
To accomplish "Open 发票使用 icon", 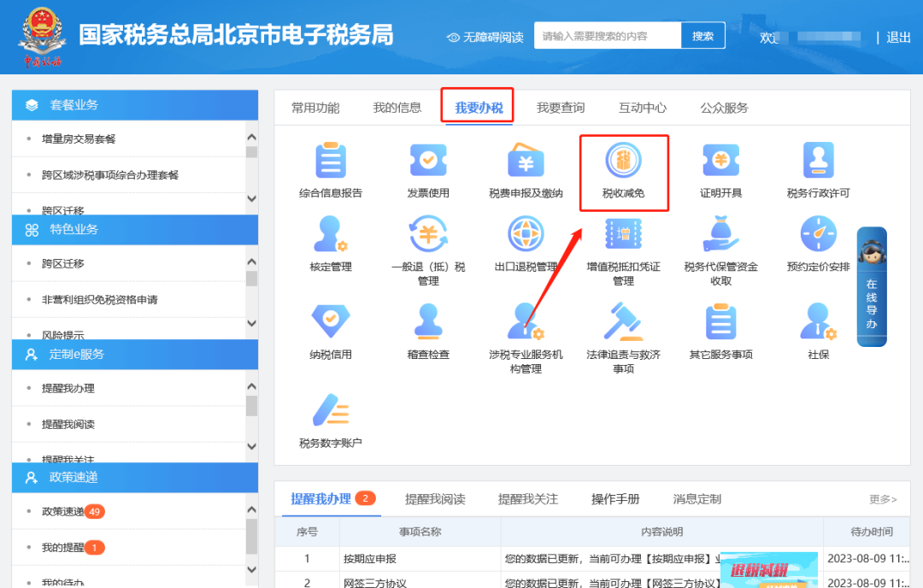I will (428, 160).
